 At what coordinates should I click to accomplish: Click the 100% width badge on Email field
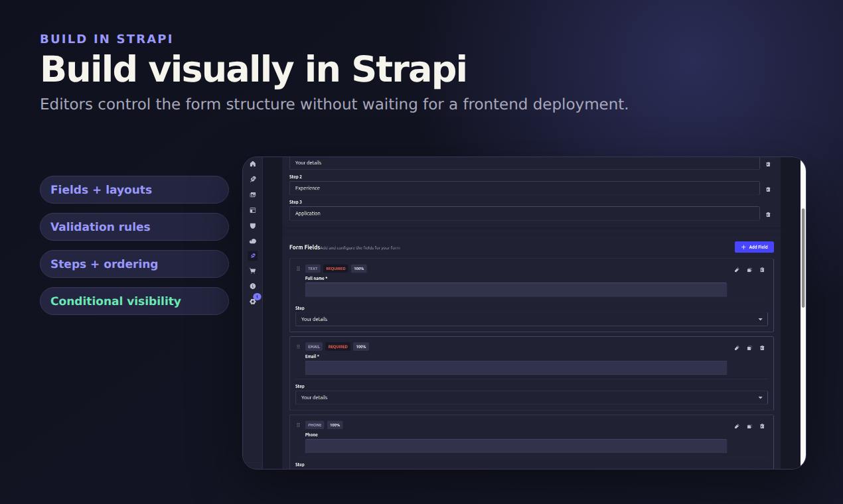(361, 347)
